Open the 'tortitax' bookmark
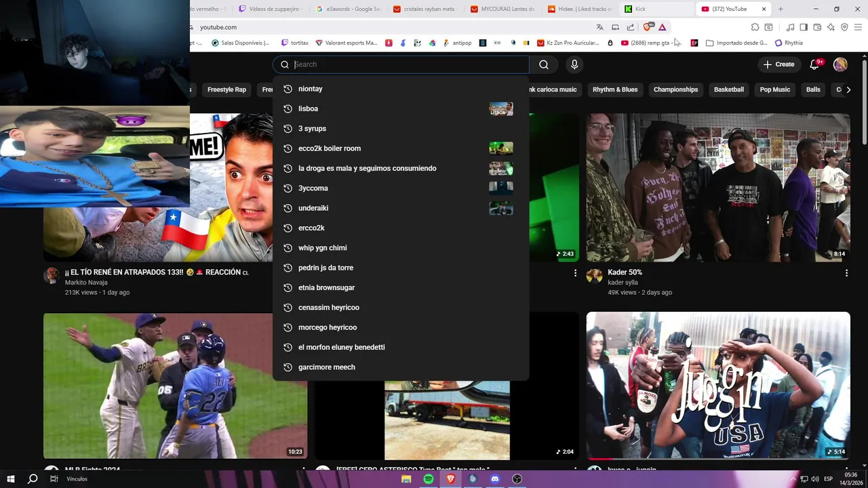The image size is (868, 488). tap(295, 43)
